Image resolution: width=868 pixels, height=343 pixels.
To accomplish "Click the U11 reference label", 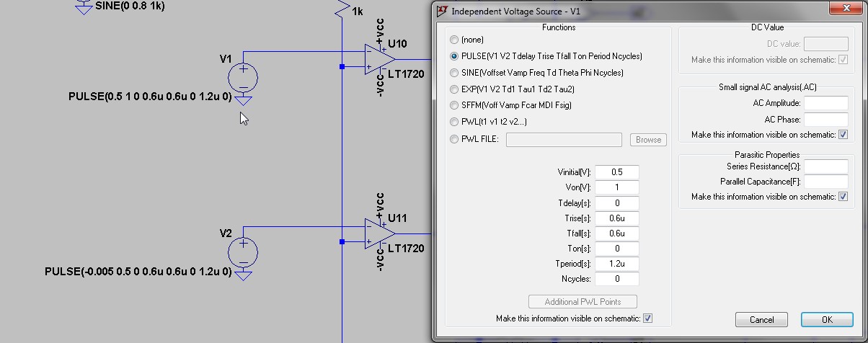I will [397, 218].
